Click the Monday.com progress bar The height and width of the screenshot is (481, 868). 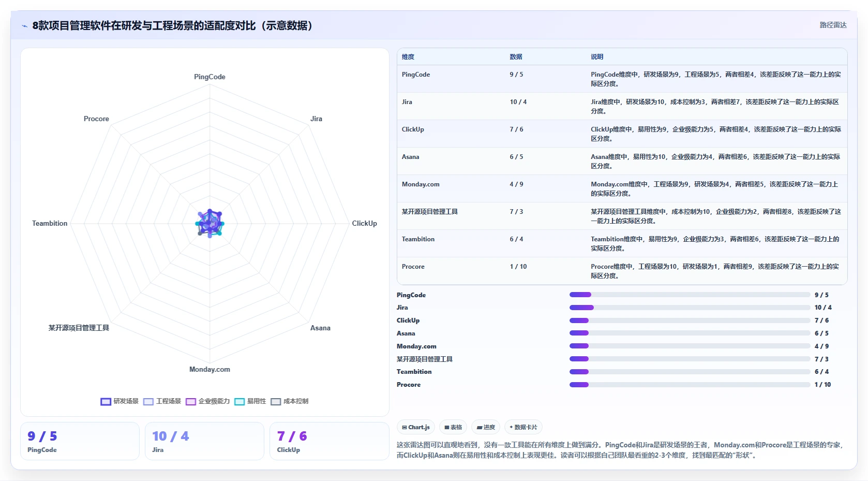click(690, 346)
